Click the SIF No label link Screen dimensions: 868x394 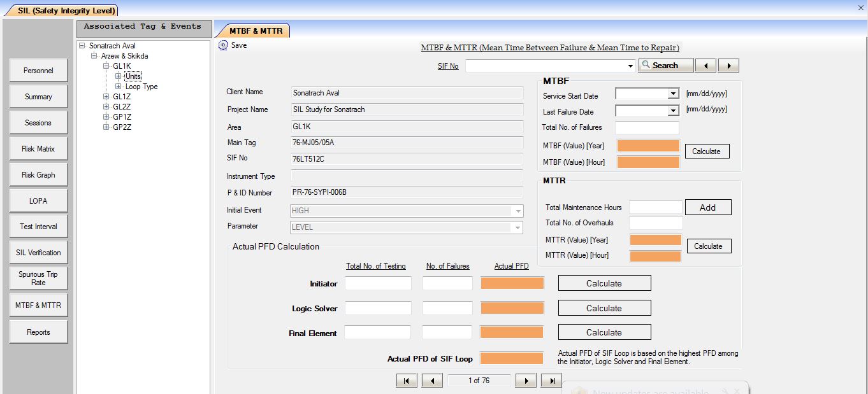coord(448,66)
